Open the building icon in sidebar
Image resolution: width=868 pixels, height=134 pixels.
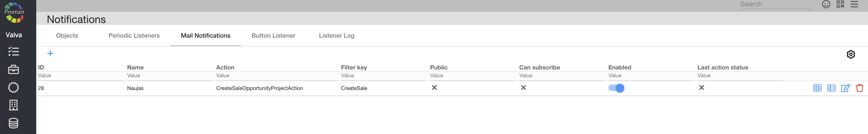13,105
